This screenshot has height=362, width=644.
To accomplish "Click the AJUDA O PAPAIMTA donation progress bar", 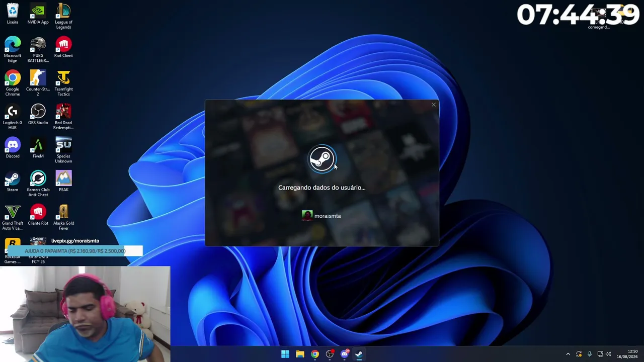I will [74, 250].
